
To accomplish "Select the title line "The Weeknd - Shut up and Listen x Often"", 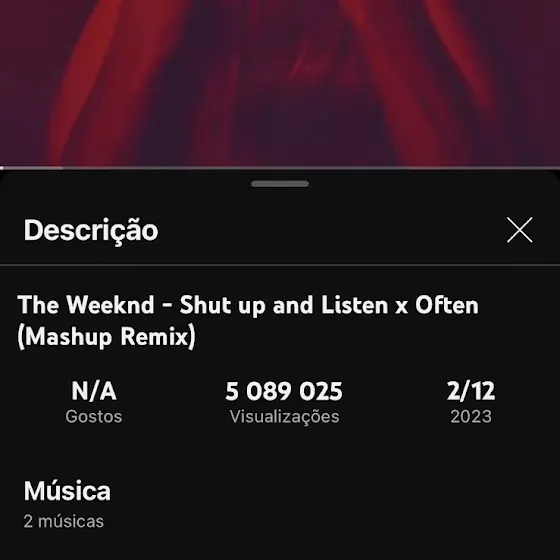I will 248,305.
